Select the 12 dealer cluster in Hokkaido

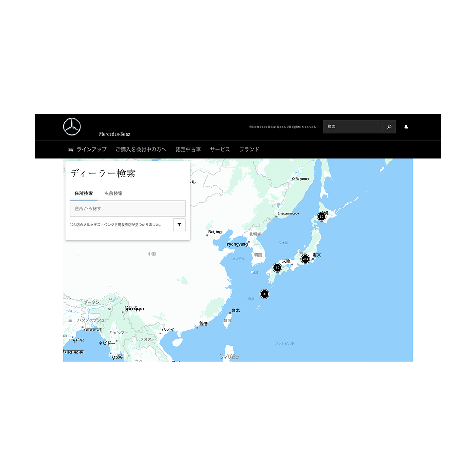(321, 217)
